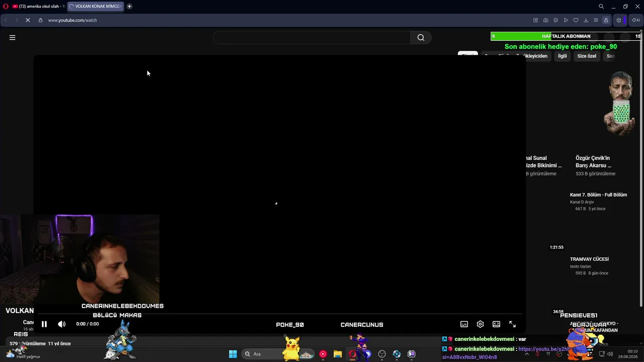
Task: Enter fullscreen video mode
Action: tap(513, 324)
